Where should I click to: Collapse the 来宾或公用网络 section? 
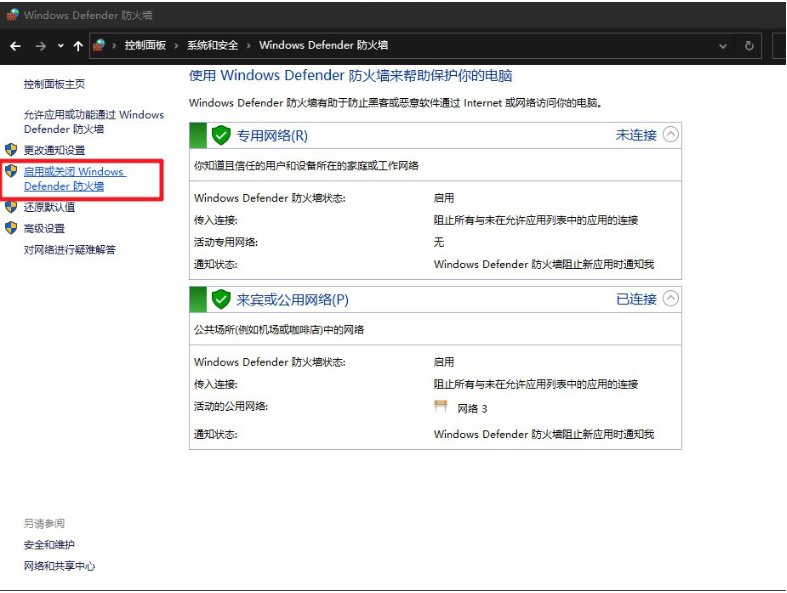point(671,298)
